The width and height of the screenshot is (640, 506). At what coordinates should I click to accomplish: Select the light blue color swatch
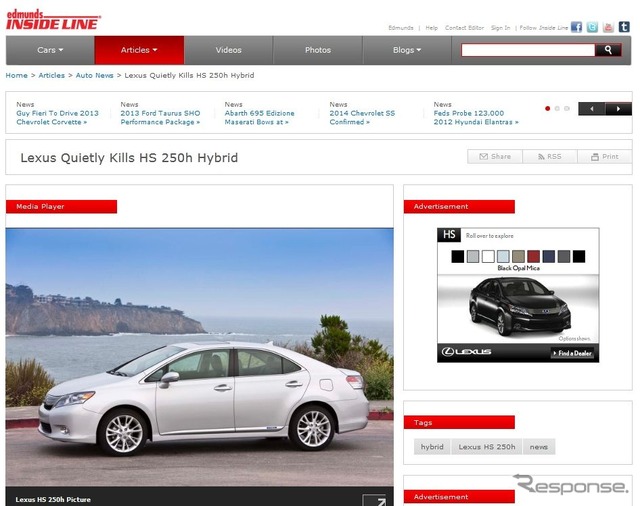[503, 256]
